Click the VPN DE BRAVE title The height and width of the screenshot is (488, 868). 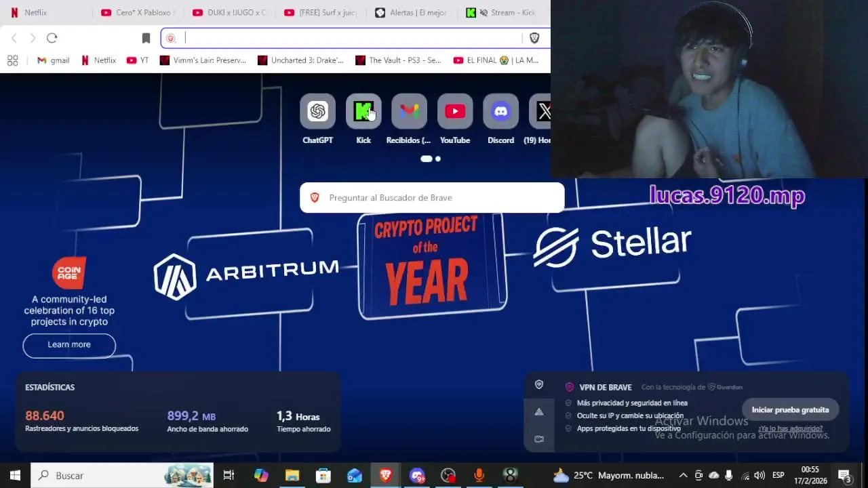(x=606, y=388)
